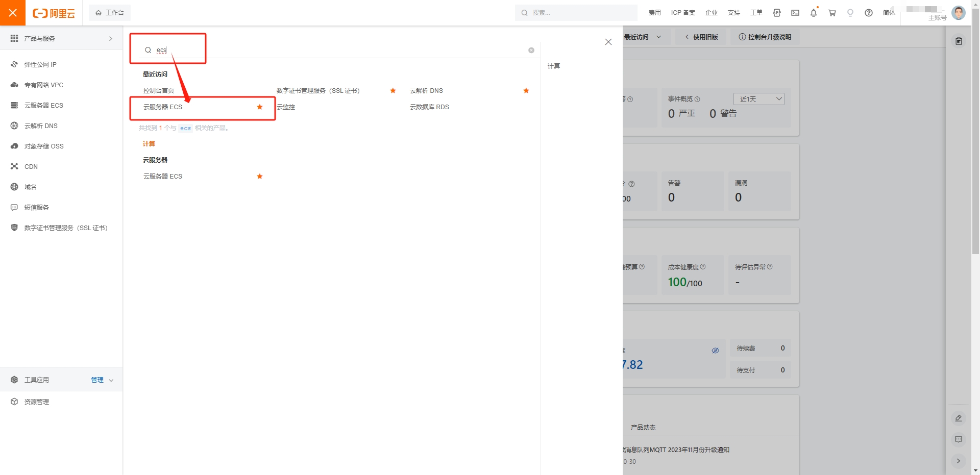Open the Cloud Shell terminal icon
980x475 pixels.
pyautogui.click(x=795, y=13)
